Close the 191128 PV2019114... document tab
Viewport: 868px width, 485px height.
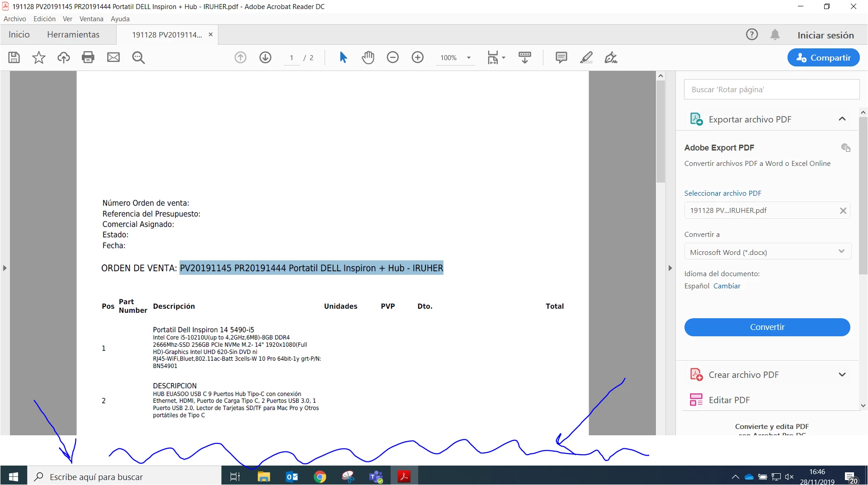(x=211, y=34)
